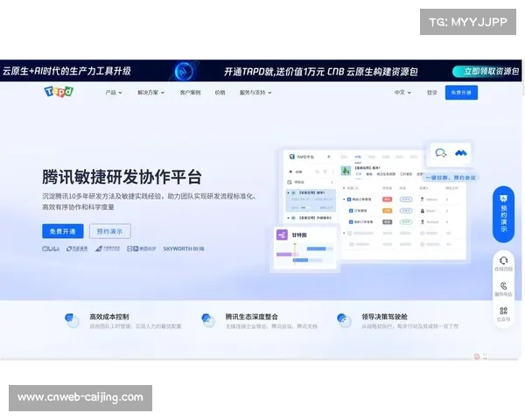Expand the 解决方案 dropdown menu
Image resolution: width=525 pixels, height=420 pixels.
[x=150, y=93]
